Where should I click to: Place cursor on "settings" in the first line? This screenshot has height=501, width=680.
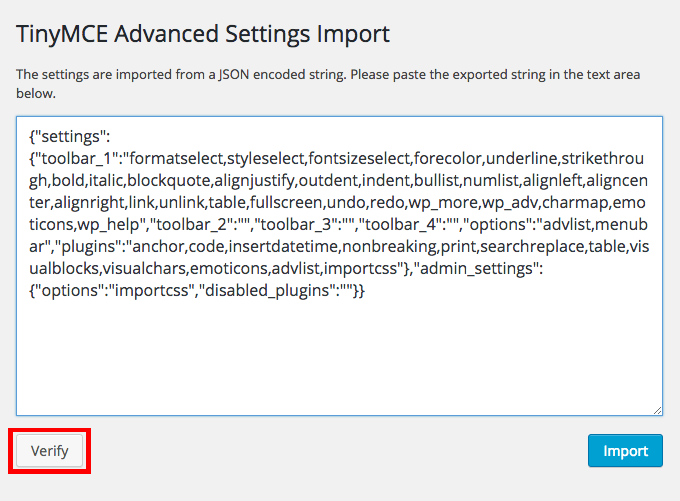pyautogui.click(x=71, y=137)
